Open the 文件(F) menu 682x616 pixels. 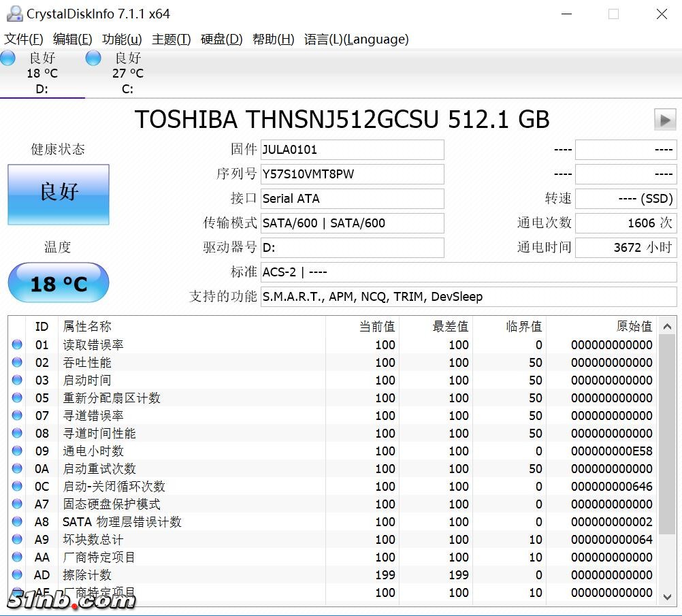pos(24,39)
